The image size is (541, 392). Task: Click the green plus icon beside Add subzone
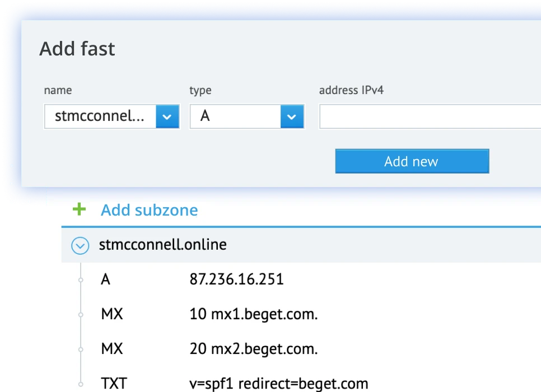(x=79, y=209)
